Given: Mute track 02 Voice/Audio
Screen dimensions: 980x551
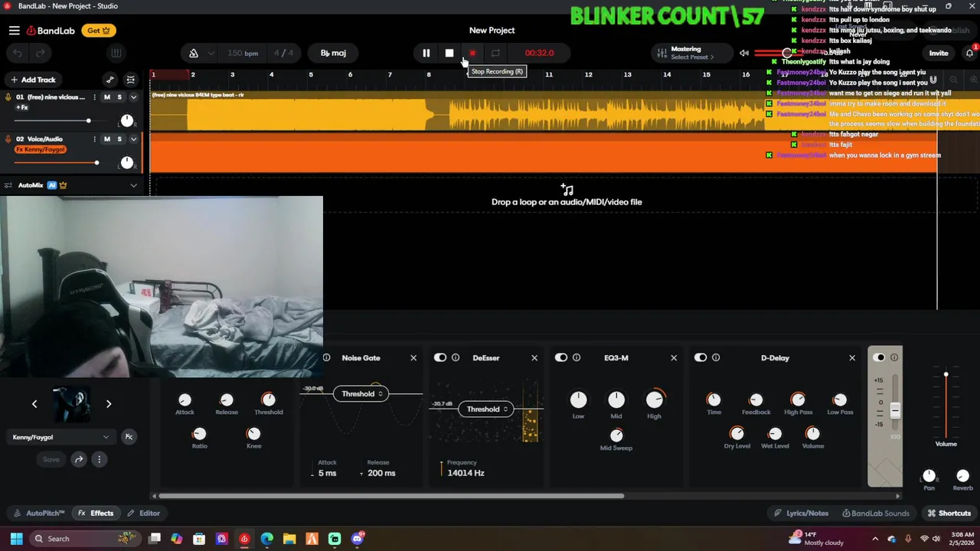Looking at the screenshot, I should [x=106, y=139].
